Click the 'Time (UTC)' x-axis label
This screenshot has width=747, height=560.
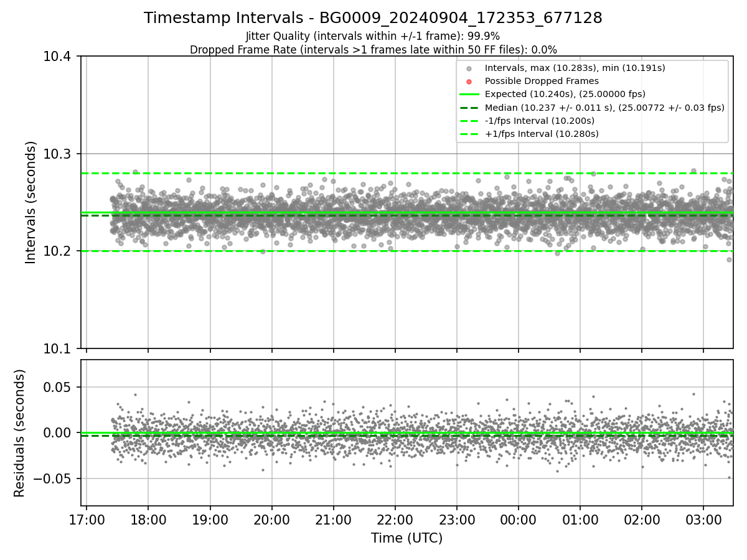click(x=407, y=538)
